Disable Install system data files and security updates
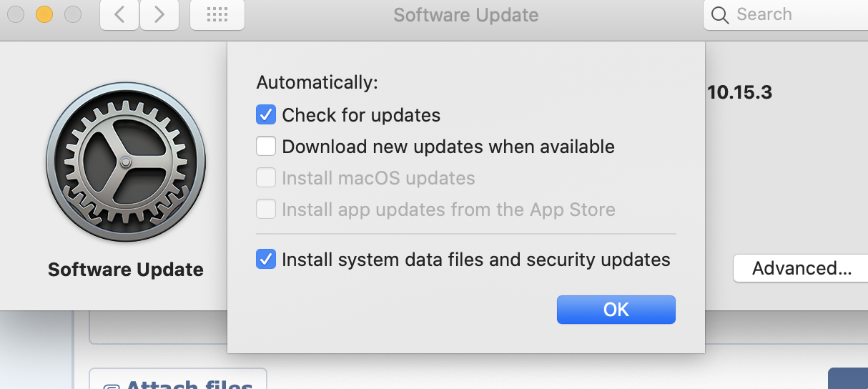This screenshot has height=389, width=868. 266,259
